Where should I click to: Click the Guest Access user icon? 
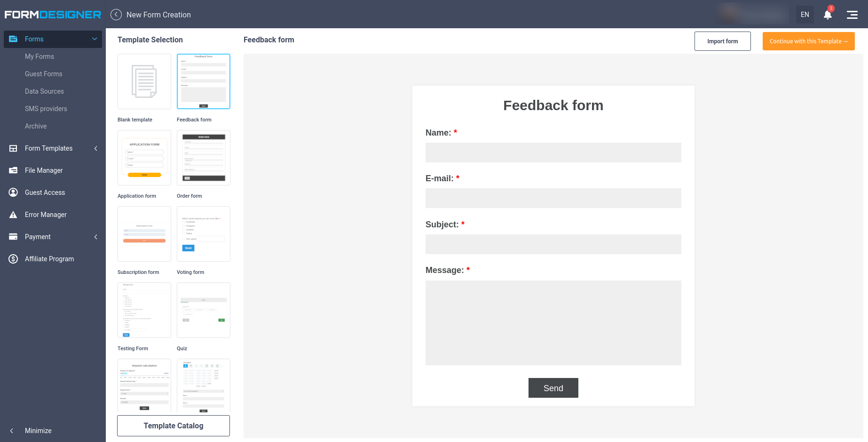(x=13, y=193)
